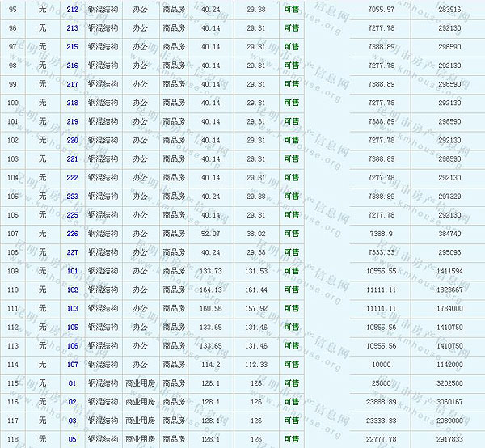Open the room 215 link
Screen dimensions: 485x448
(x=73, y=47)
